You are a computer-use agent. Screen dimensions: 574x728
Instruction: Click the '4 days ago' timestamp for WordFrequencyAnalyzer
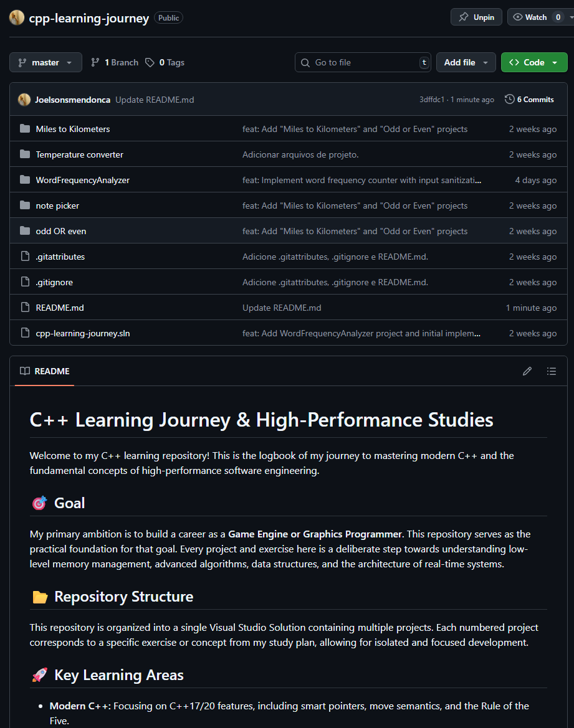pos(535,180)
